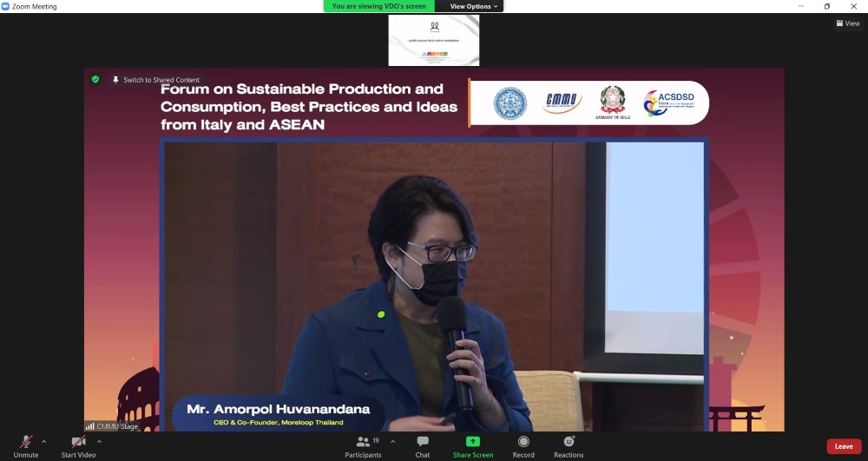Open View Options dropdown
Image resolution: width=868 pixels, height=461 pixels.
click(473, 6)
